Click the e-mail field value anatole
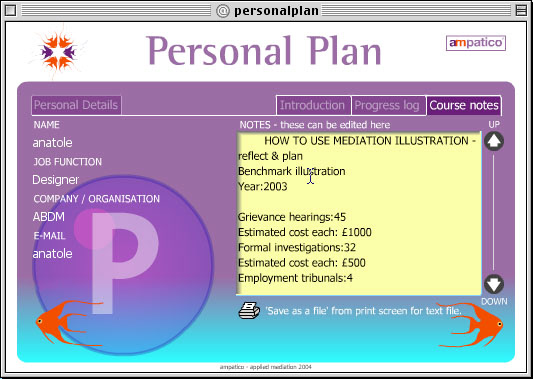533x379 pixels. coord(53,254)
